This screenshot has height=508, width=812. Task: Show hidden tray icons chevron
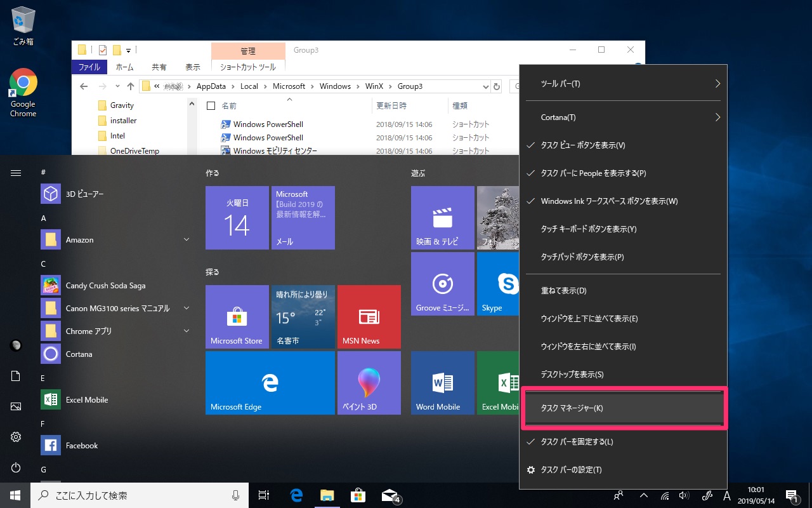pyautogui.click(x=643, y=495)
